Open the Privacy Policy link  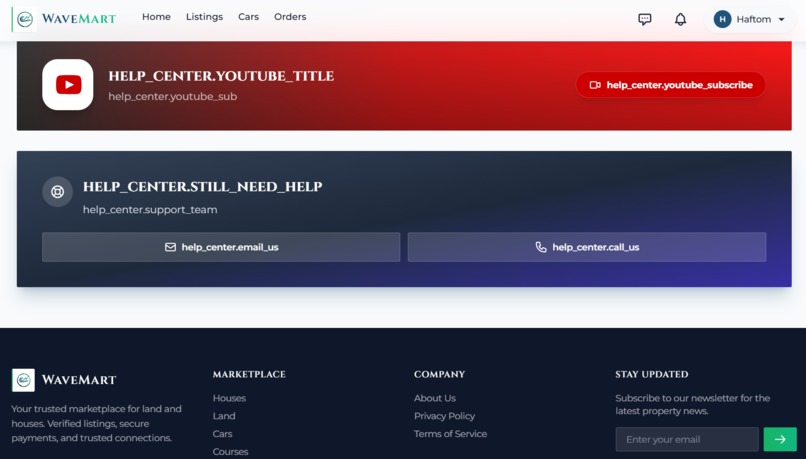pyautogui.click(x=445, y=416)
